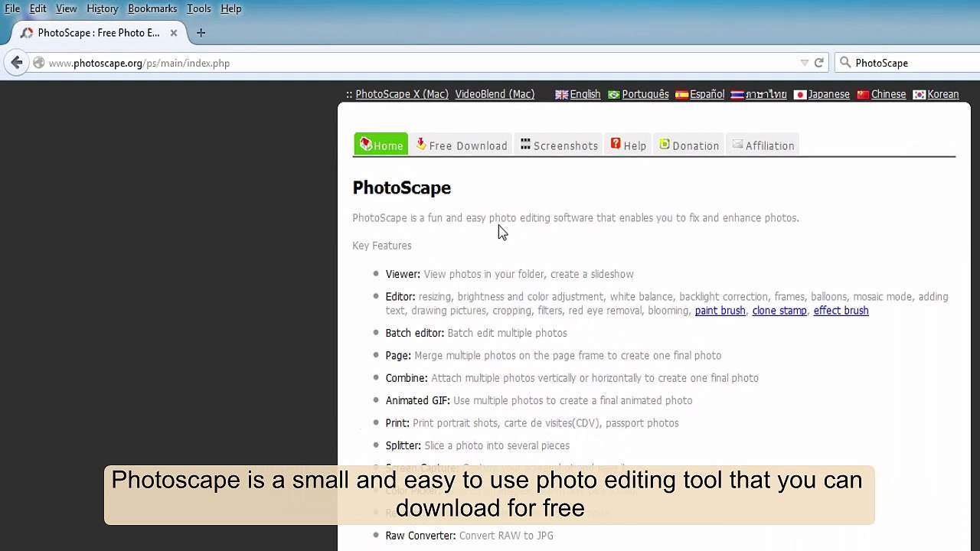Open the Bookmarks menu
The width and height of the screenshot is (980, 551).
click(x=152, y=8)
